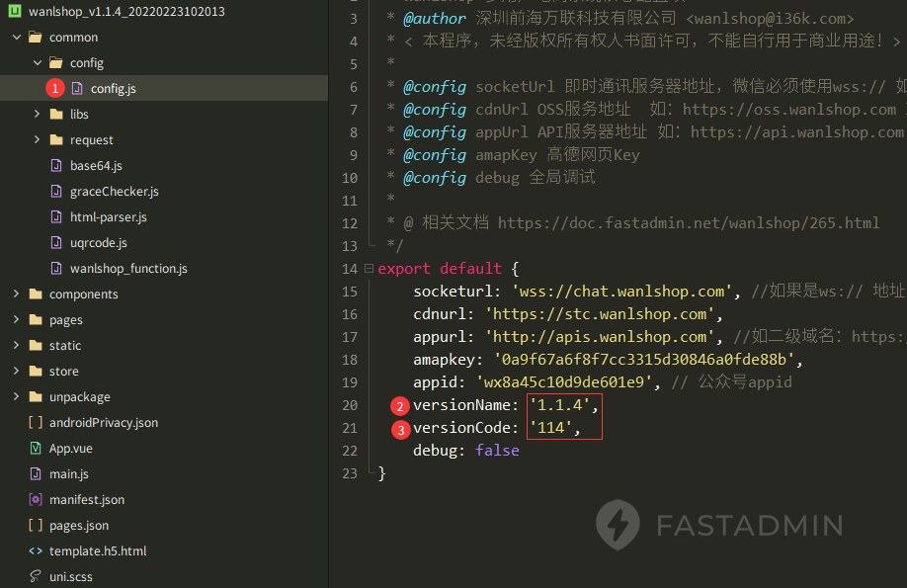
Task: Open App.vue file
Action: [x=70, y=449]
